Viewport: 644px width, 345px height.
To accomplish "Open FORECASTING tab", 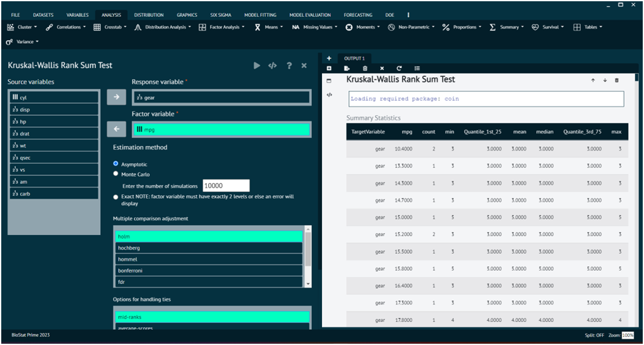I will (358, 15).
